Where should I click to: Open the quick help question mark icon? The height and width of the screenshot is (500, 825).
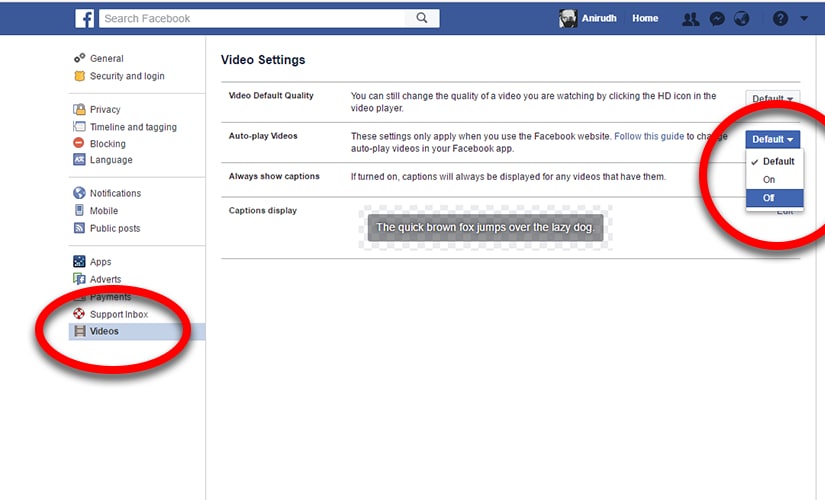pyautogui.click(x=780, y=19)
